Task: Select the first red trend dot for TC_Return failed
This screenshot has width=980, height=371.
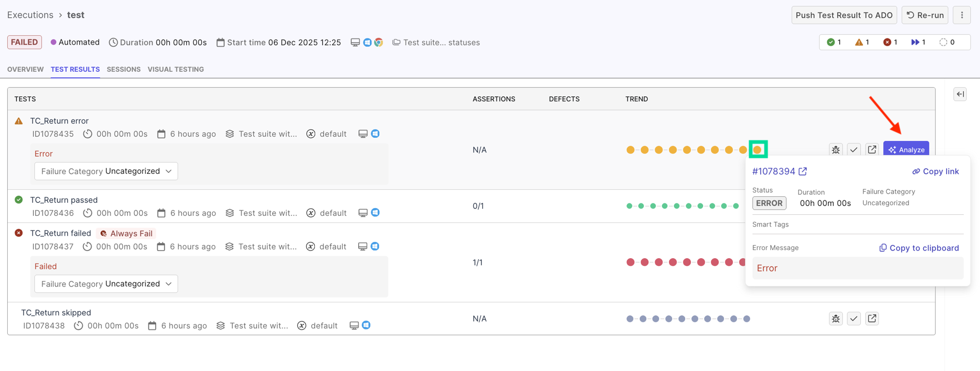Action: click(630, 262)
